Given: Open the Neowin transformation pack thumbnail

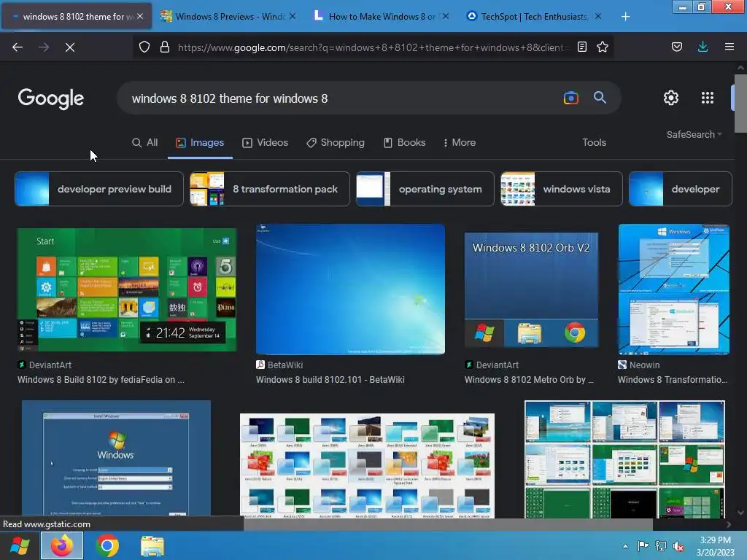Looking at the screenshot, I should click(673, 289).
